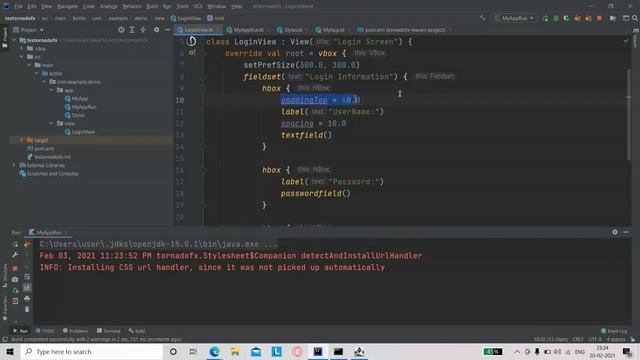Image resolution: width=640 pixels, height=360 pixels.
Task: Open Project Structure icon in top toolbar
Action: [x=613, y=18]
